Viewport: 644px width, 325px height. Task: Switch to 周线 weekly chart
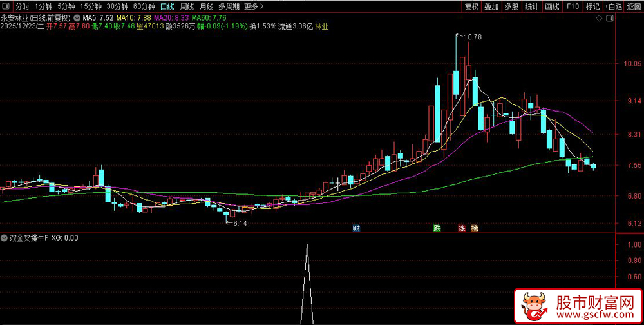[x=187, y=6]
